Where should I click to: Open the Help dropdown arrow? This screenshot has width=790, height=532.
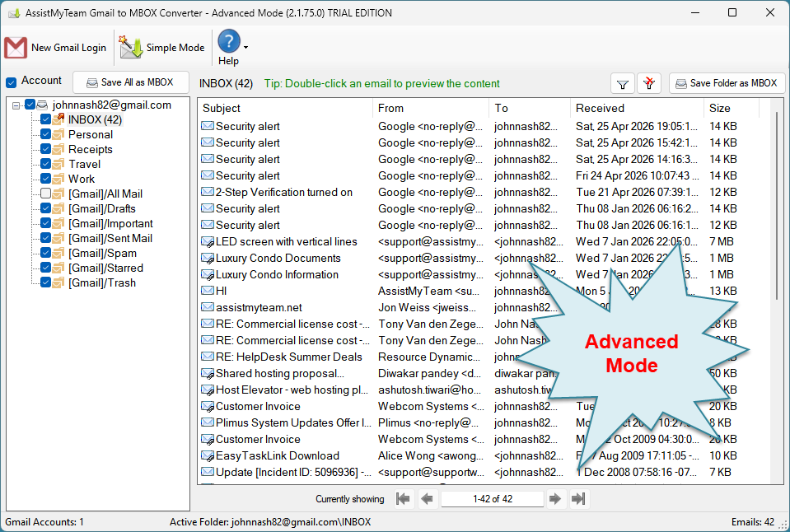click(x=245, y=48)
